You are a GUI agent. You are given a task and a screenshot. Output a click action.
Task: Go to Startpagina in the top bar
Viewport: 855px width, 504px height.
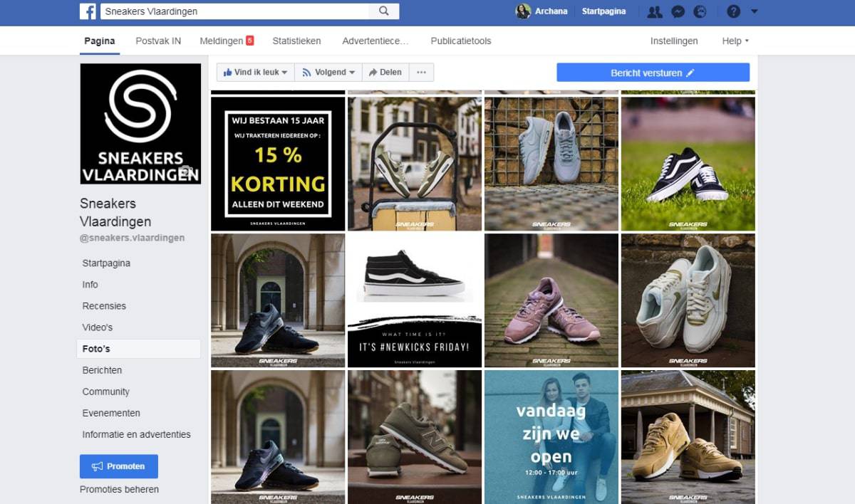(603, 11)
